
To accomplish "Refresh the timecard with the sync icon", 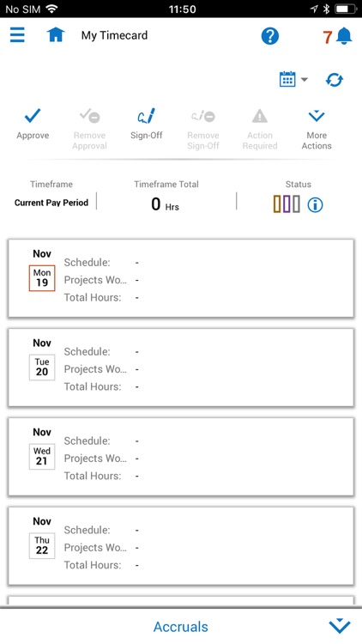I will click(x=334, y=80).
